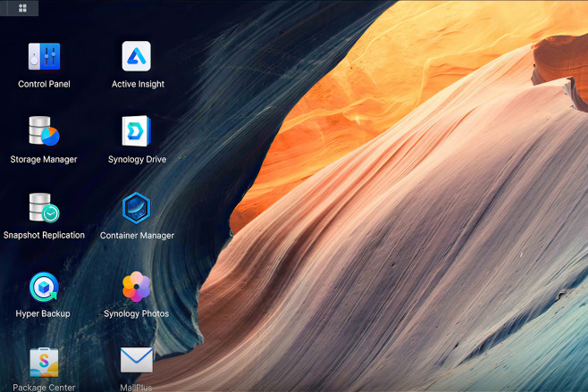
Task: Open Package Center icon
Action: [45, 363]
